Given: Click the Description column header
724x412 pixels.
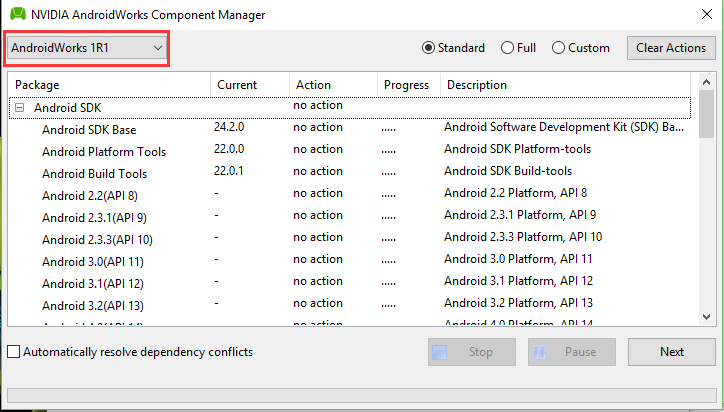Looking at the screenshot, I should 565,85.
